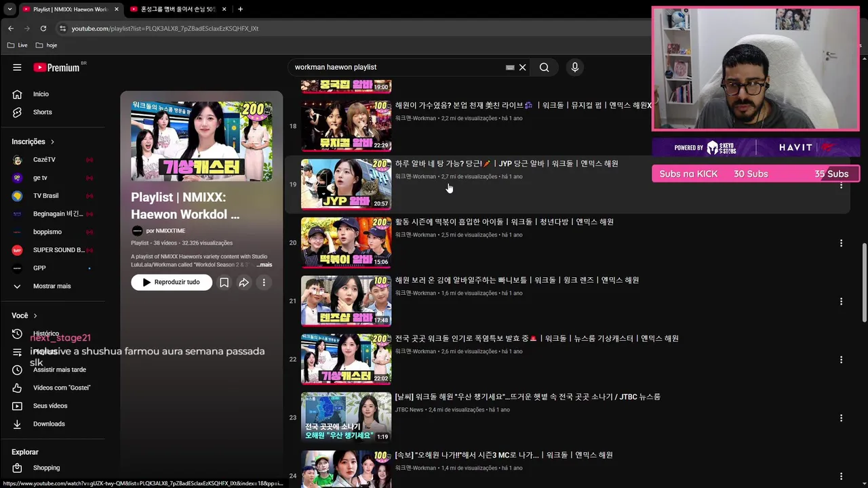The width and height of the screenshot is (868, 488).
Task: Start voice search with the microphone icon
Action: pos(574,67)
